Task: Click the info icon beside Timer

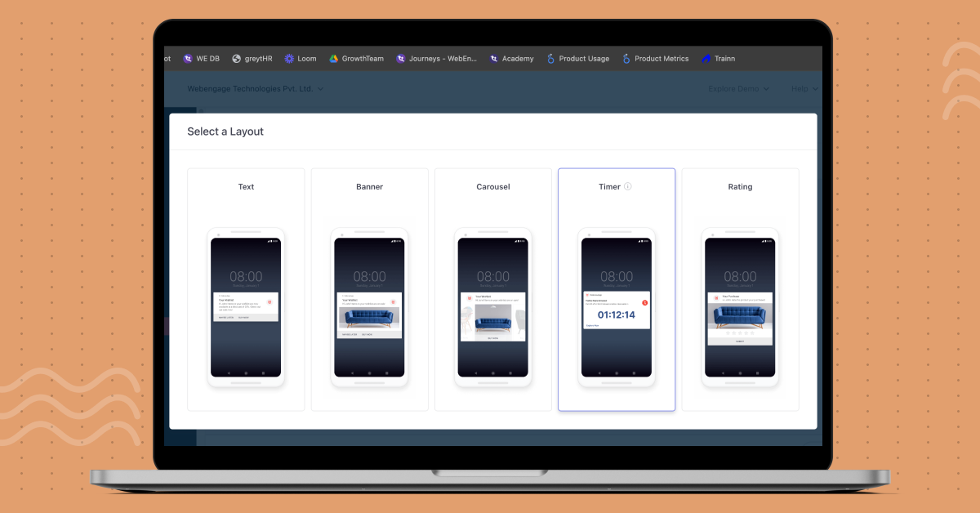Action: (x=628, y=186)
